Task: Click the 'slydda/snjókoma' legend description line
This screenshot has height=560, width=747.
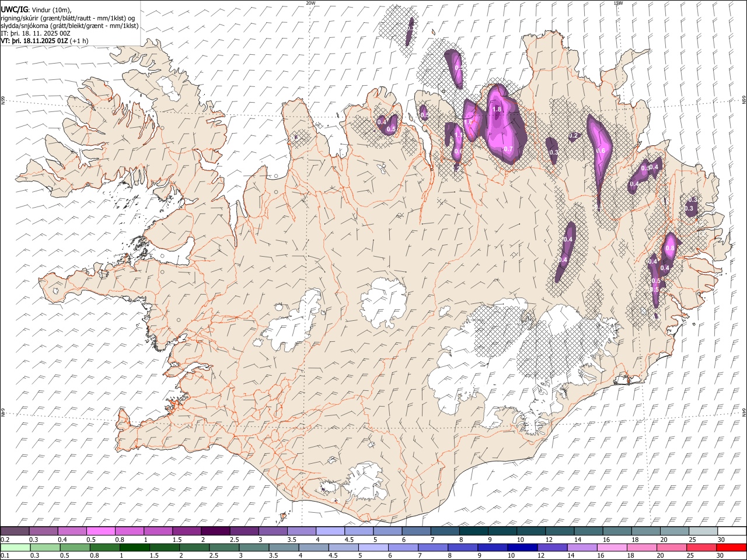Action: tap(69, 26)
